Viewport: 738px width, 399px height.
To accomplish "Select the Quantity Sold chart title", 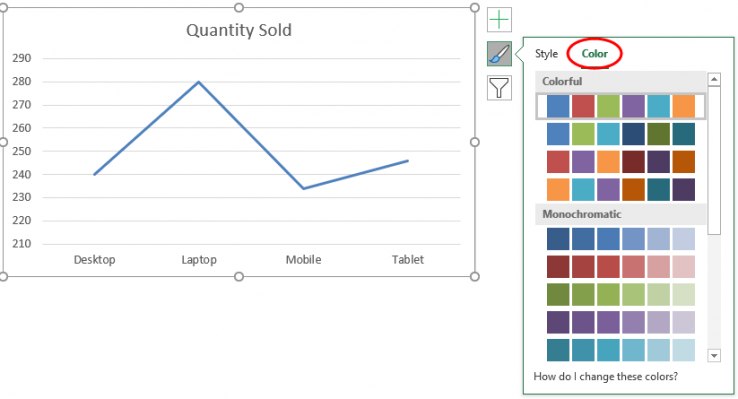I will pyautogui.click(x=239, y=30).
